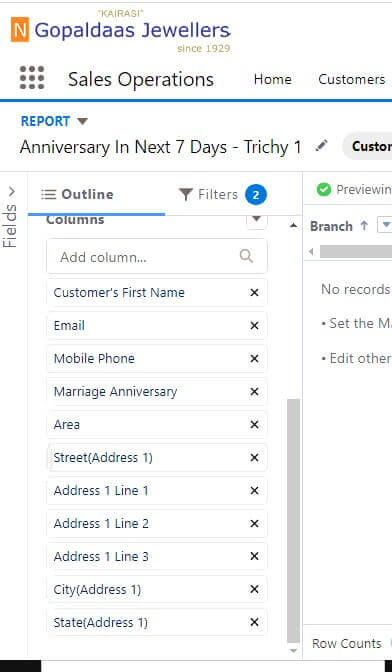This screenshot has width=392, height=672.
Task: Remove the Area column
Action: [x=254, y=425]
